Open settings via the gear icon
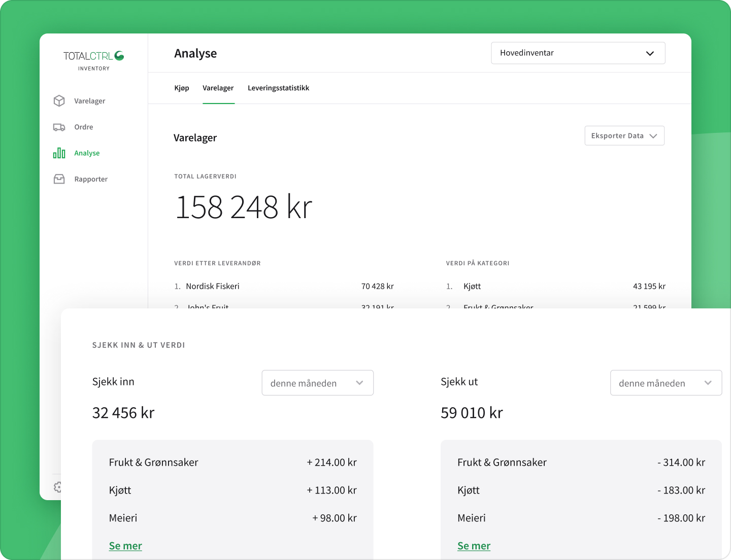This screenshot has height=560, width=731. click(x=57, y=487)
